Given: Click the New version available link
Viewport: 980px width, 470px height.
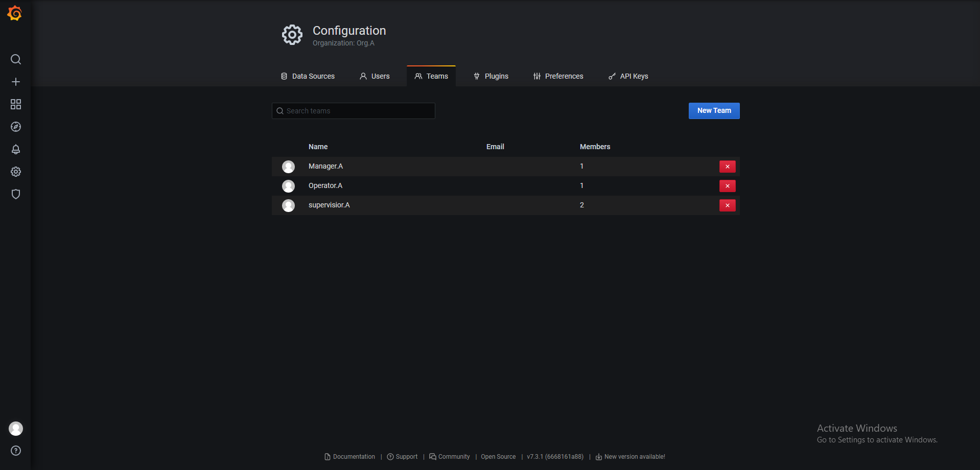Looking at the screenshot, I should (x=631, y=457).
